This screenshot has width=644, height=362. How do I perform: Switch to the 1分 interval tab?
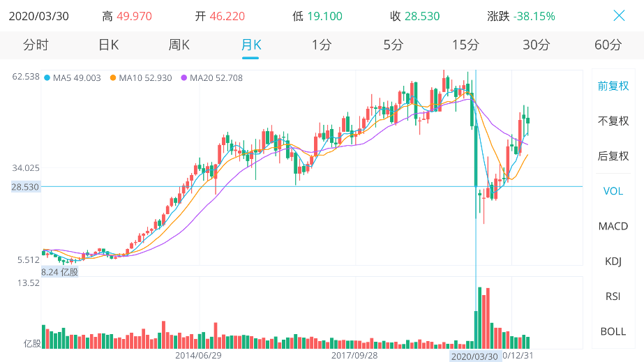tap(322, 45)
